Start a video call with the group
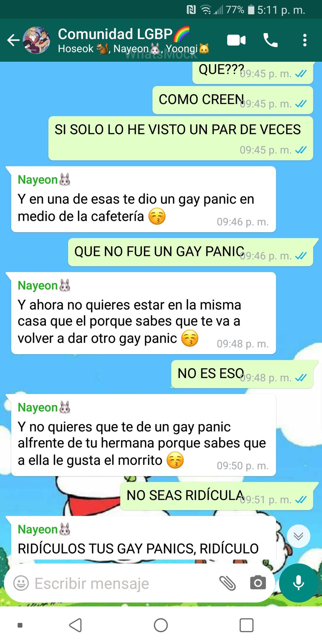 [236, 40]
